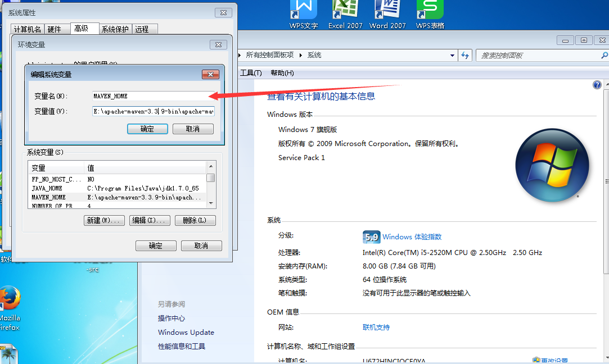Open the Windows Update link
The width and height of the screenshot is (609, 364).
pos(186,333)
